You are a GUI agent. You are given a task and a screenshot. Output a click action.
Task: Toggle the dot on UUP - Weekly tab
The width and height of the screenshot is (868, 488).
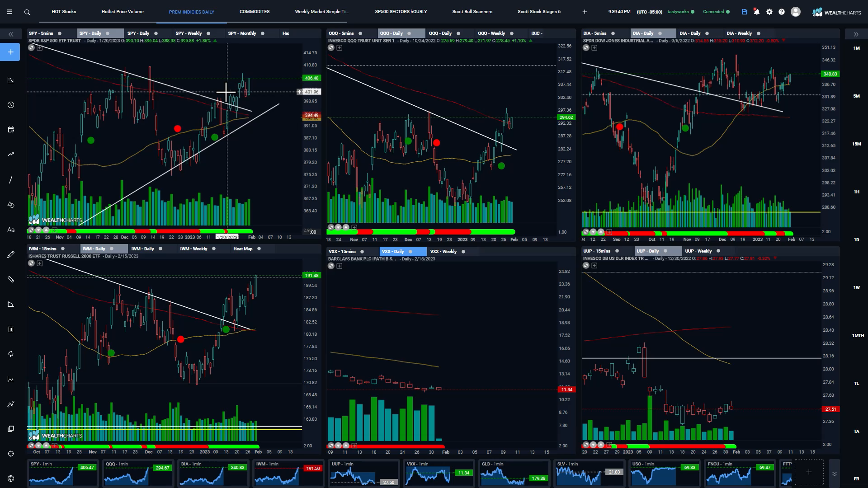718,251
